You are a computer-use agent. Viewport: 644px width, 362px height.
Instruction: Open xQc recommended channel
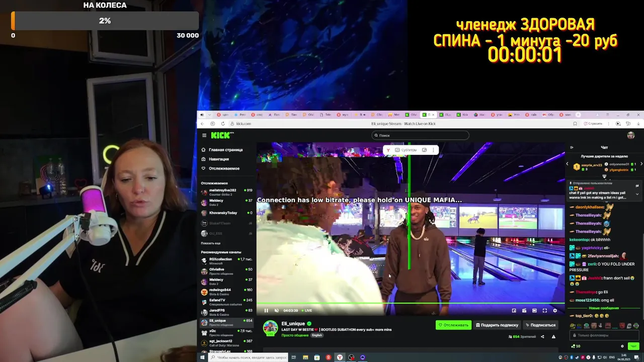pyautogui.click(x=226, y=332)
